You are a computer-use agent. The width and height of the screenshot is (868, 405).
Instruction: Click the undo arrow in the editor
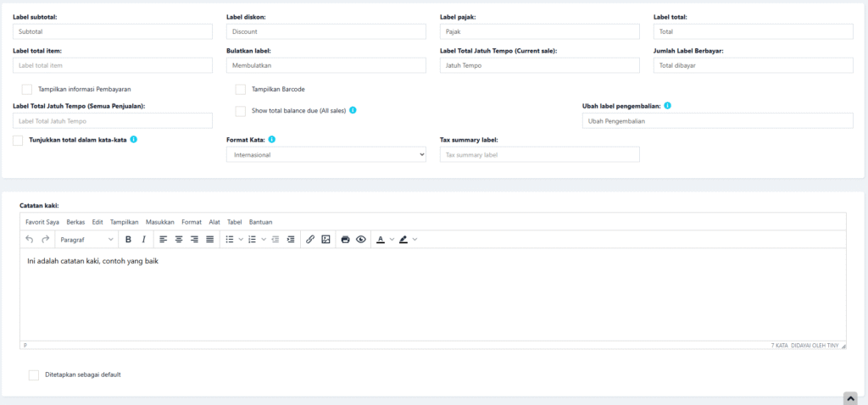31,240
